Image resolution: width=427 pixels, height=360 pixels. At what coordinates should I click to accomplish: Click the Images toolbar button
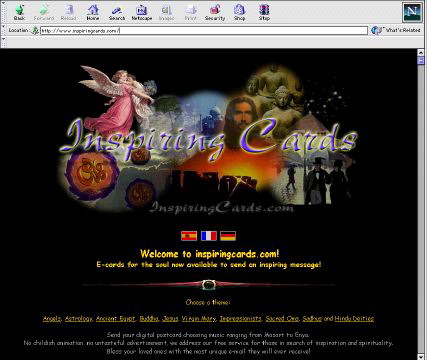coord(166,13)
